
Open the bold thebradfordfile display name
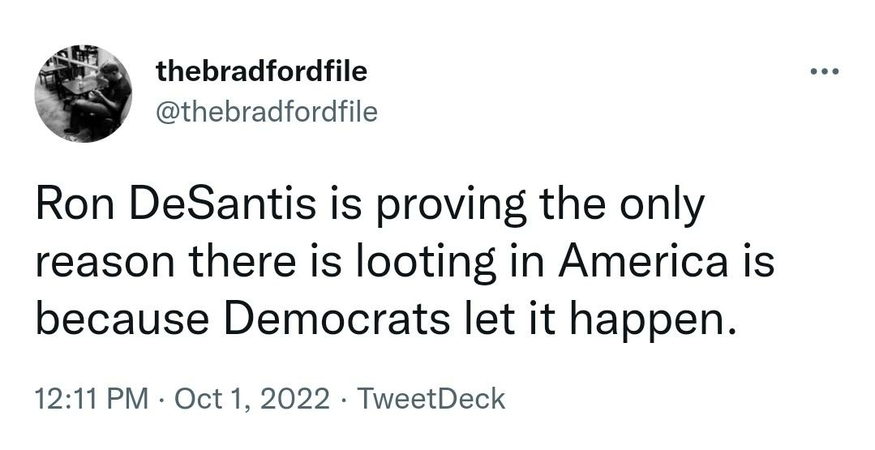(262, 72)
